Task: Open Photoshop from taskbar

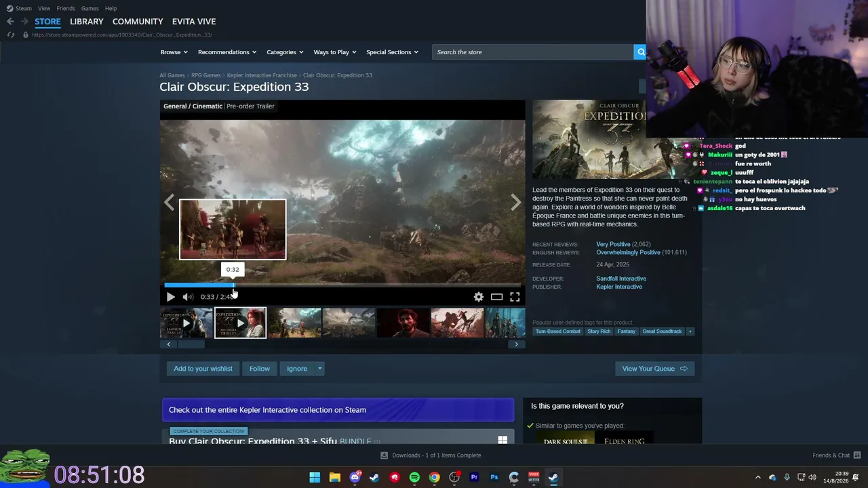Action: click(494, 477)
